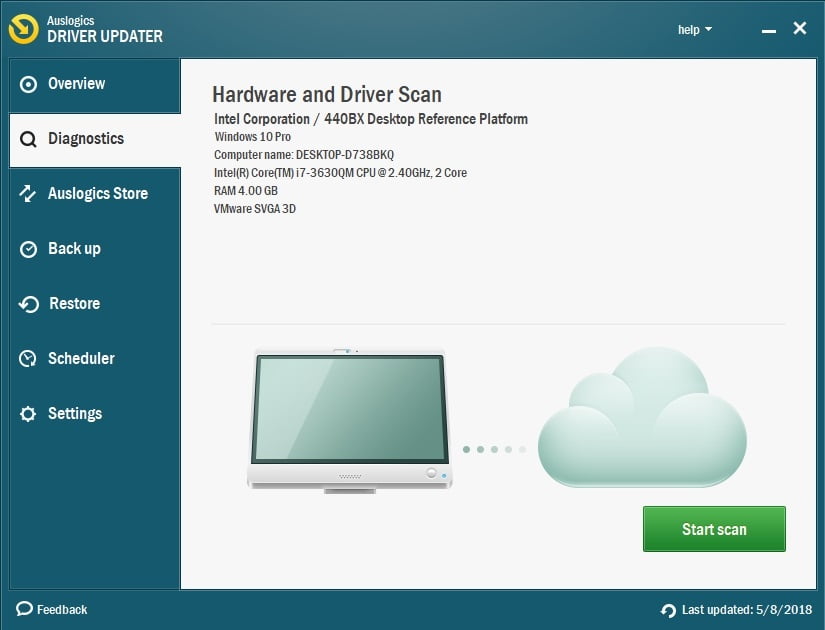The width and height of the screenshot is (825, 630).
Task: Minimize the Driver Updater window
Action: [x=768, y=31]
